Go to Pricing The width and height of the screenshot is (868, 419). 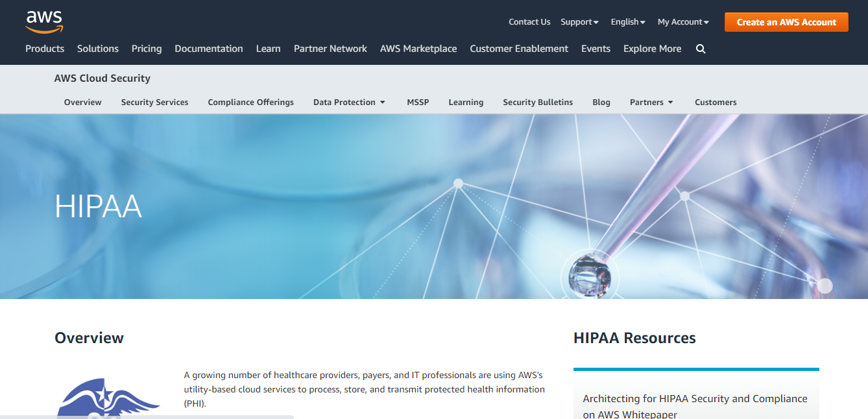[x=147, y=49]
